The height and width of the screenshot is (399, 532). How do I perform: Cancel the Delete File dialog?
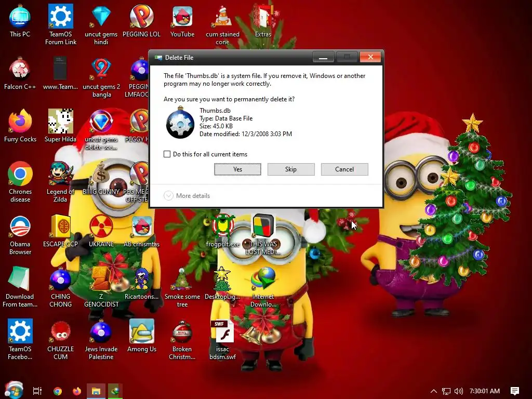point(344,169)
